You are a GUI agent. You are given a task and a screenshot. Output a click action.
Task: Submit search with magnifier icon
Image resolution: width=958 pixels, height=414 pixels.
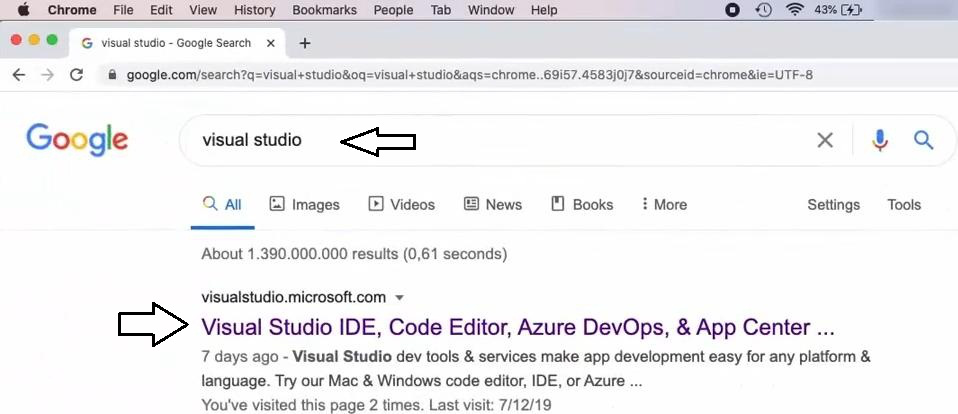coord(923,140)
